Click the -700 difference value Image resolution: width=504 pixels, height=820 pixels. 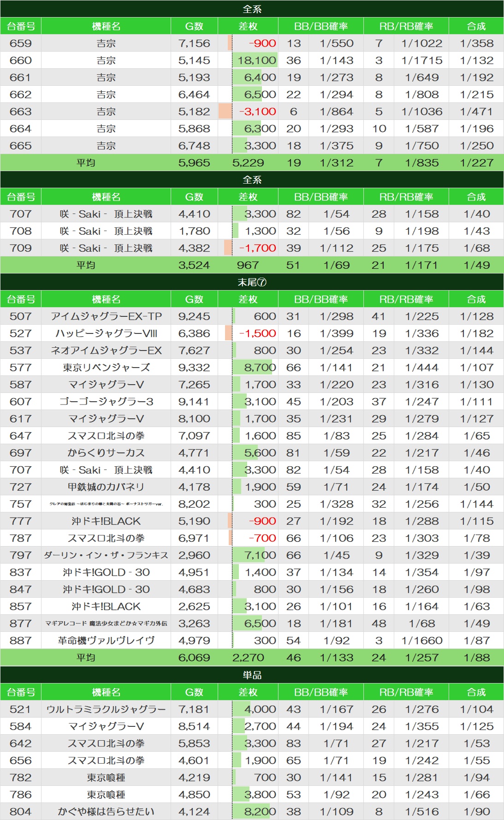pos(262,538)
